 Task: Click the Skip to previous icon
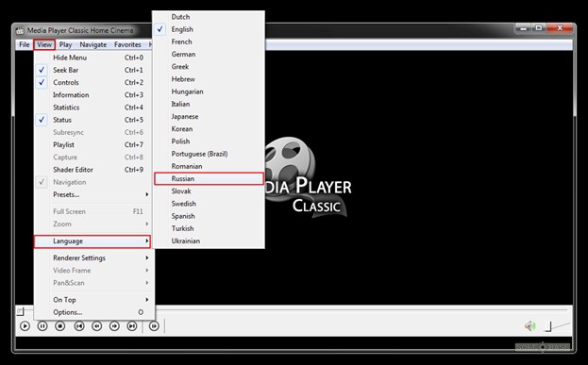tap(78, 326)
